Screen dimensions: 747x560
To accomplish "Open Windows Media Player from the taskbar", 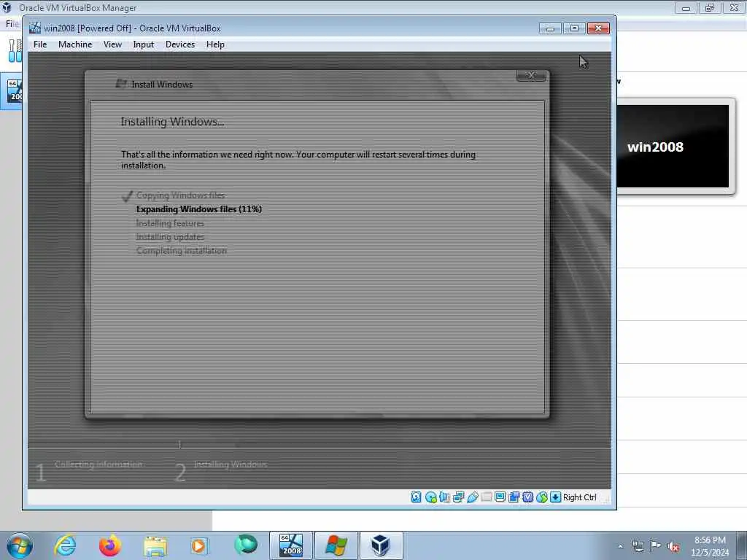I will [198, 545].
